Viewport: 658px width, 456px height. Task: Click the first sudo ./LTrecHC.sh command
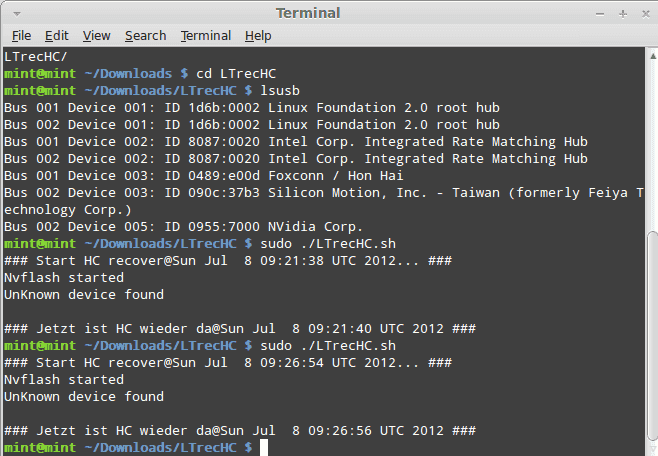328,244
